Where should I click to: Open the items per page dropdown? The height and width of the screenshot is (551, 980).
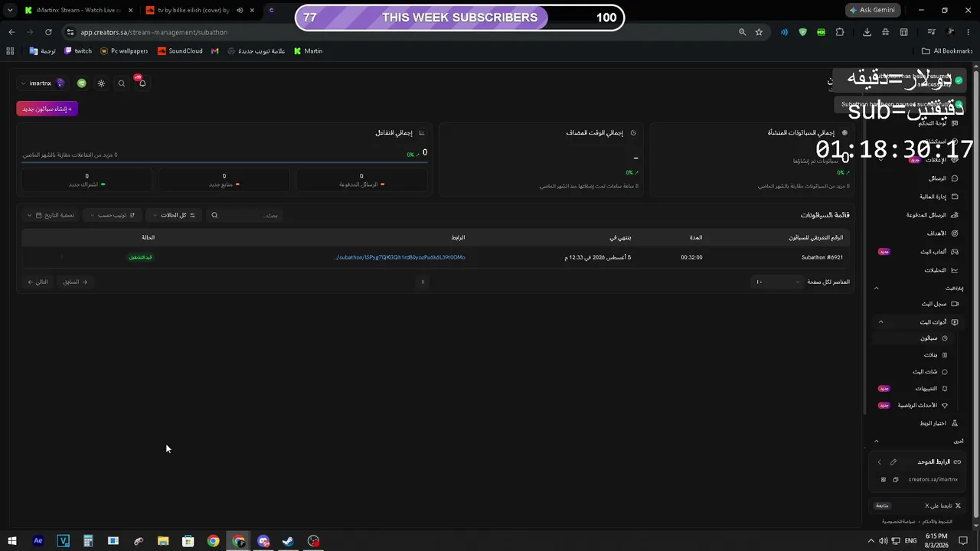[x=778, y=282]
